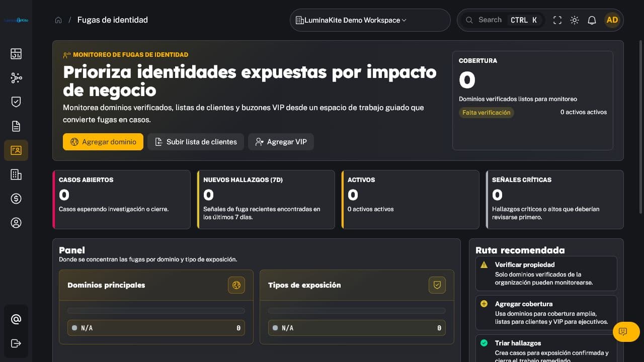This screenshot has height=362, width=644.
Task: Click the Ruta recomendada heading
Action: [x=520, y=250]
